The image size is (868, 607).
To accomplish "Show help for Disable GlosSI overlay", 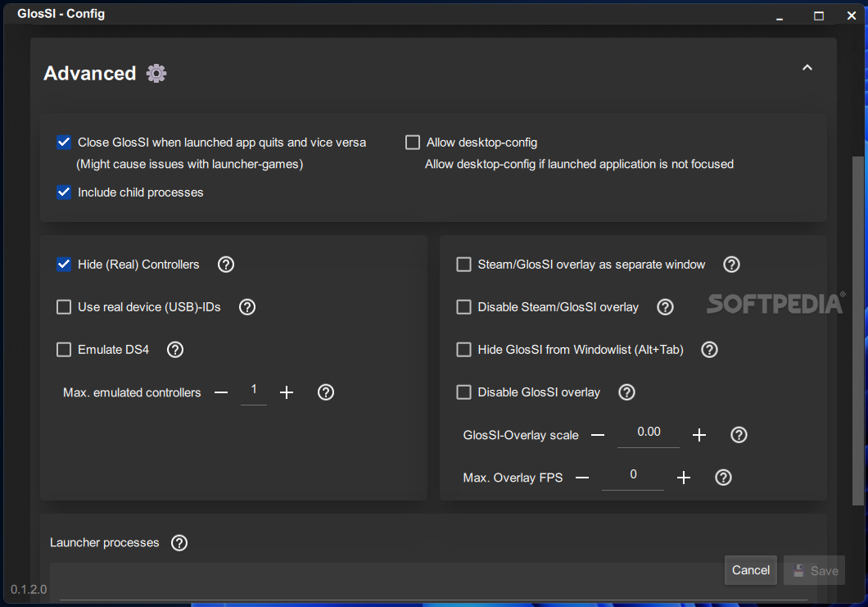I will coord(626,392).
